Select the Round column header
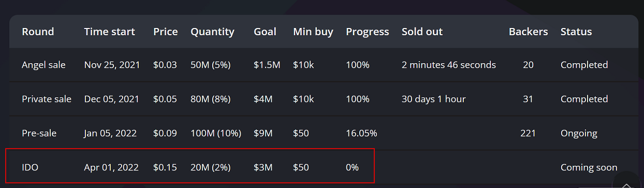This screenshot has width=644, height=188. tap(38, 32)
